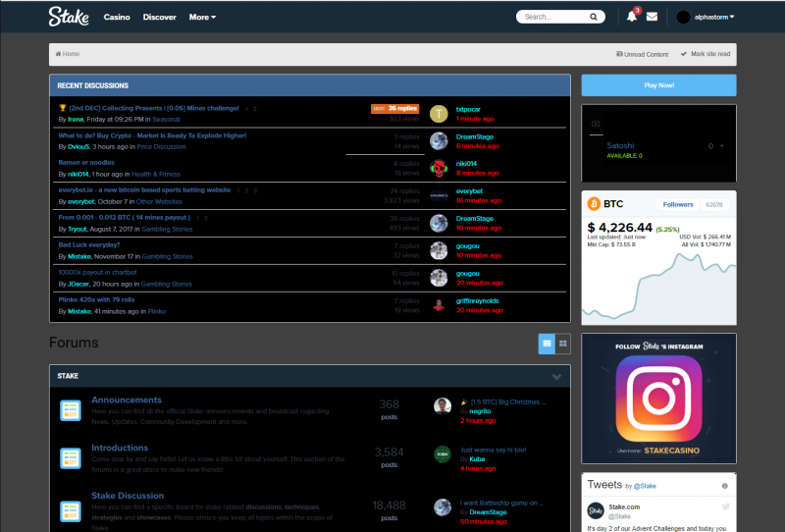Image resolution: width=785 pixels, height=532 pixels.
Task: Click the wallet icon above Satoshi
Action: 596,124
